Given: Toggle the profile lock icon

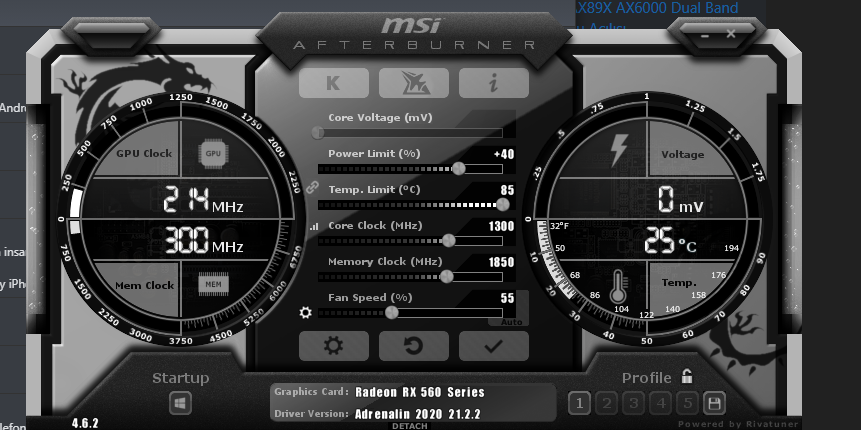Looking at the screenshot, I should click(x=686, y=376).
